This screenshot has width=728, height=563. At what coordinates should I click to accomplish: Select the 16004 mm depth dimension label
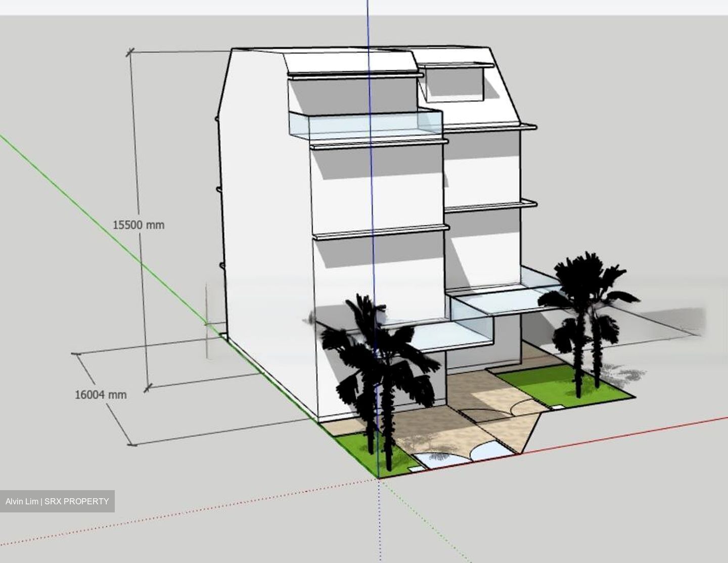pos(101,395)
